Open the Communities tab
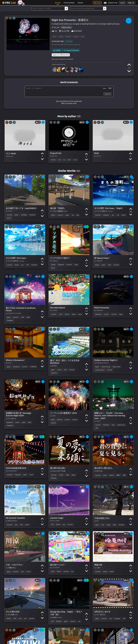This screenshot has width=138, height=644. (69, 3)
